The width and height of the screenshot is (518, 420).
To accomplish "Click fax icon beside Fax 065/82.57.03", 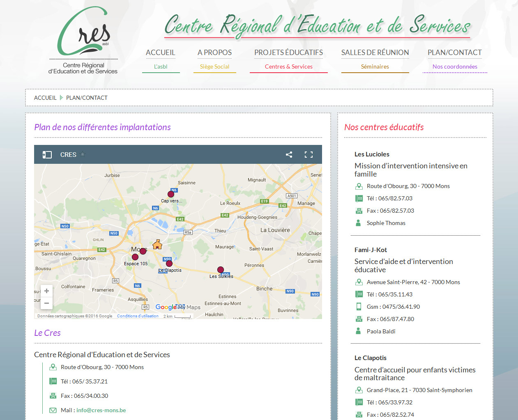I will [x=359, y=211].
